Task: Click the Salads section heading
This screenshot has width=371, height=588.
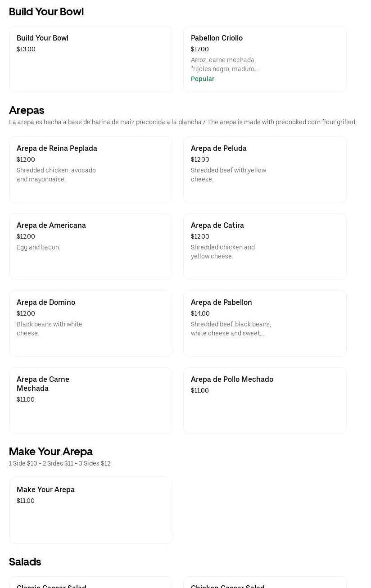Action: [25, 562]
